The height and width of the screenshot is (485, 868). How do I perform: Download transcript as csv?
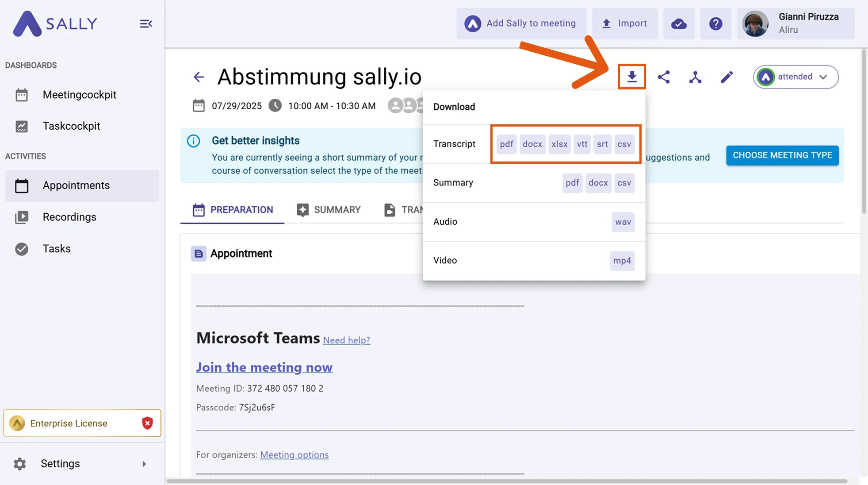624,144
